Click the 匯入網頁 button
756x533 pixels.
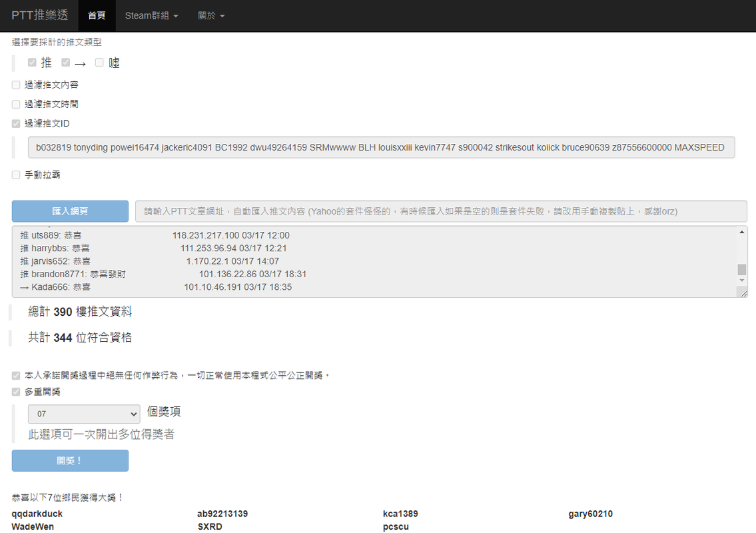pyautogui.click(x=70, y=211)
